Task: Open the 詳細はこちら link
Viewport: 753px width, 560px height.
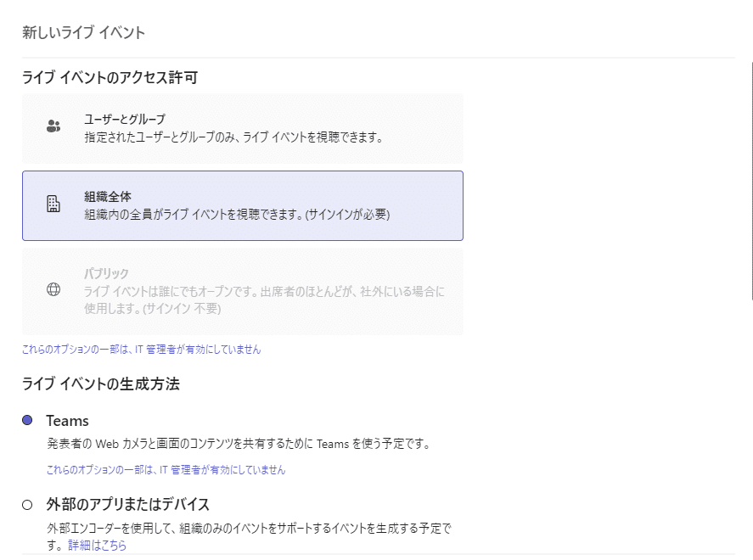Action: point(97,545)
